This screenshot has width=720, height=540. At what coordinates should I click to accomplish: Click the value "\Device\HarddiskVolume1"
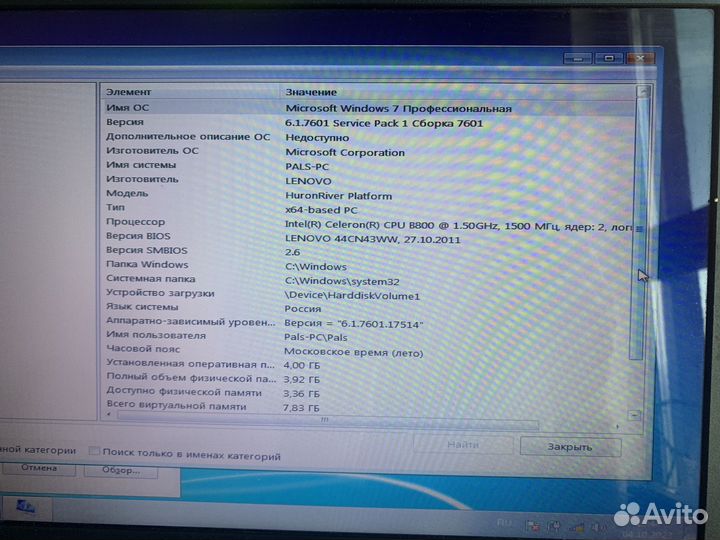click(352, 296)
